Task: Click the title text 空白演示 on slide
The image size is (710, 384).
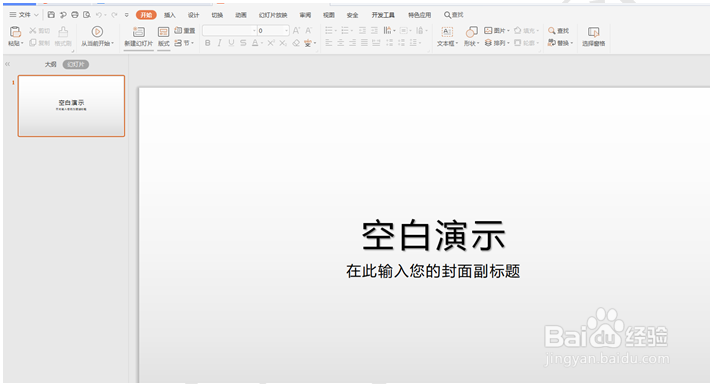Action: tap(433, 235)
